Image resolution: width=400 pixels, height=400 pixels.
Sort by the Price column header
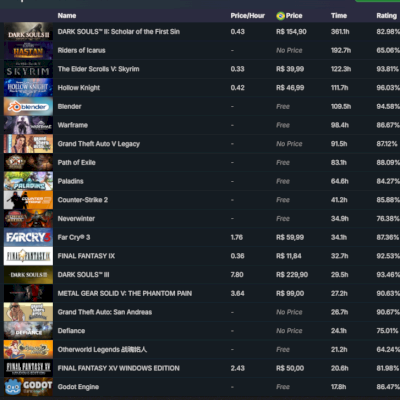coord(294,16)
